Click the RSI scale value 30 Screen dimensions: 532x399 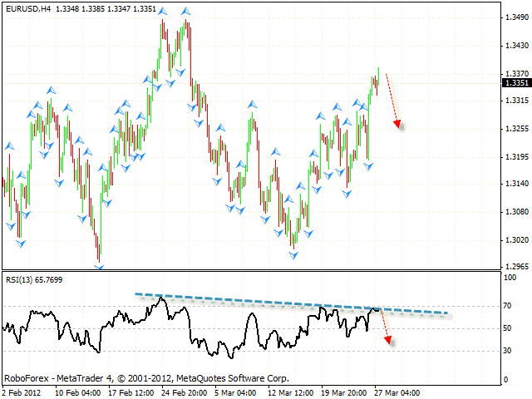click(507, 351)
